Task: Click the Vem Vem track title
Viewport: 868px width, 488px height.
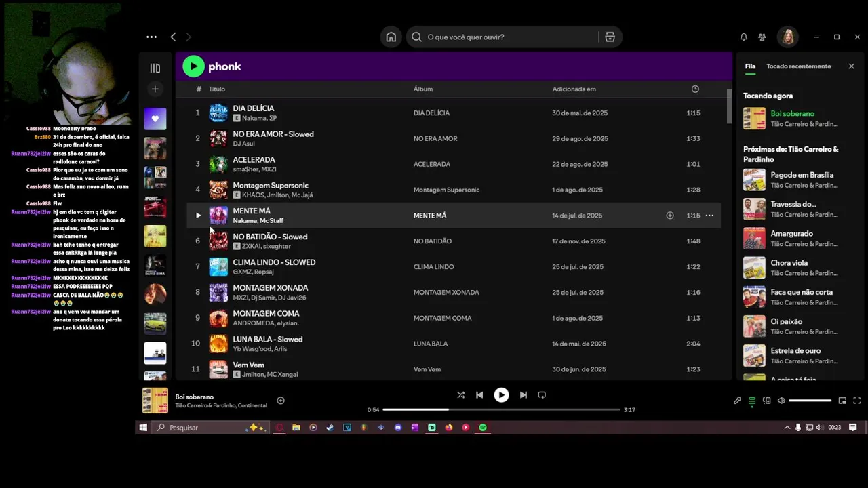Action: click(x=249, y=365)
